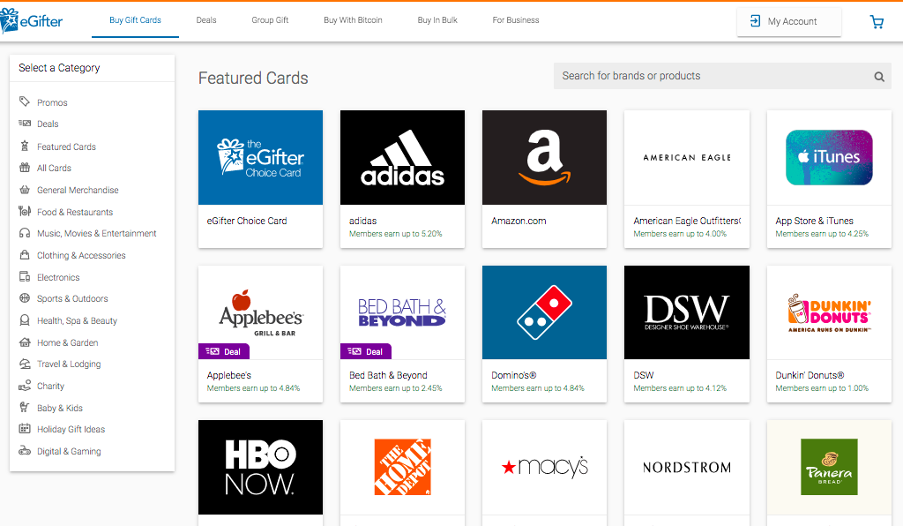Click the Food & Restaurants utensils icon
Screen dimensions: 904x526
point(24,211)
